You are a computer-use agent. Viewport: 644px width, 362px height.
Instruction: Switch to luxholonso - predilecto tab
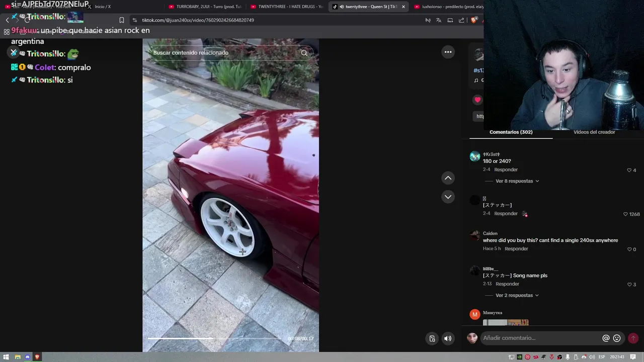tap(448, 7)
